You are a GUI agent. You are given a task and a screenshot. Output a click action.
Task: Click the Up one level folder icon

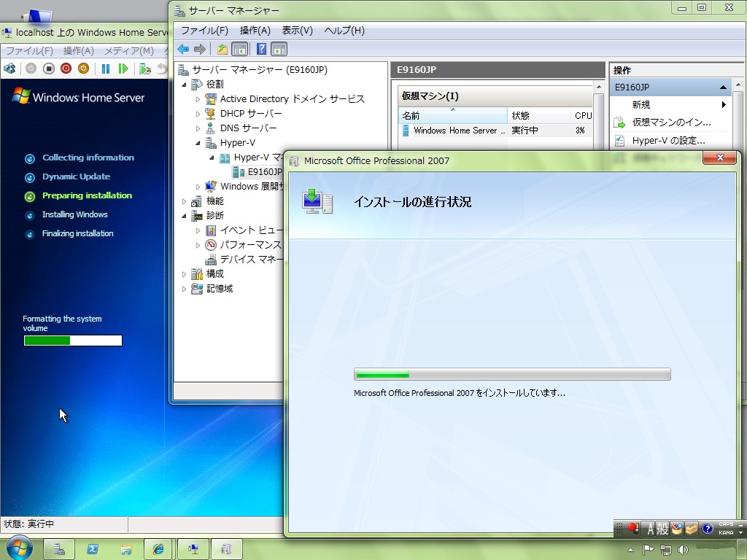(222, 49)
